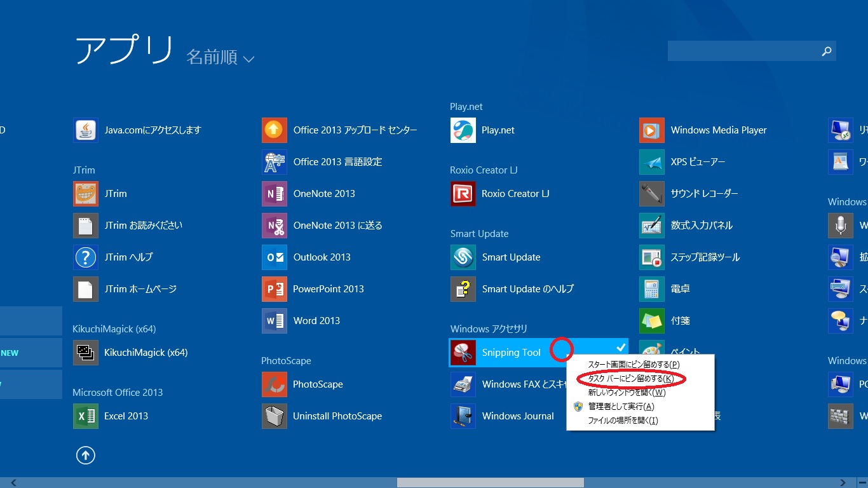Click the search magnifier button
Viewport: 868px width, 488px height.
click(827, 51)
